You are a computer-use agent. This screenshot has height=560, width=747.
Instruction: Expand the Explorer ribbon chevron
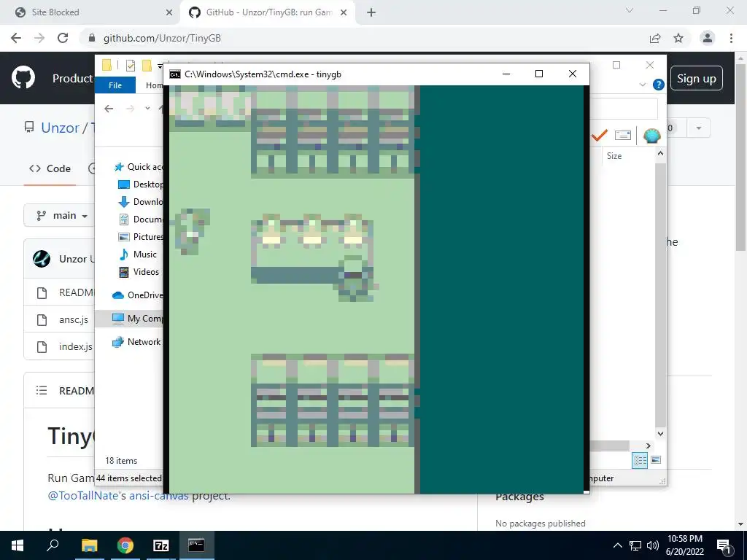(642, 85)
